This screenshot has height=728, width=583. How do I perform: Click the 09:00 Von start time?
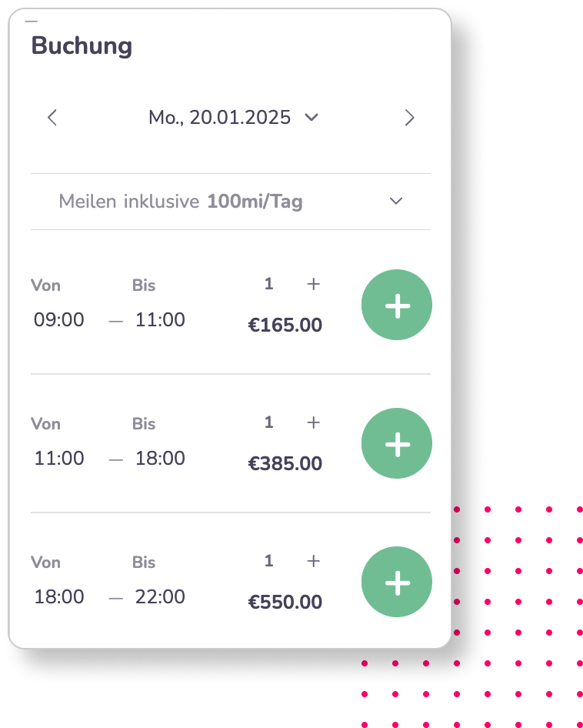click(59, 319)
